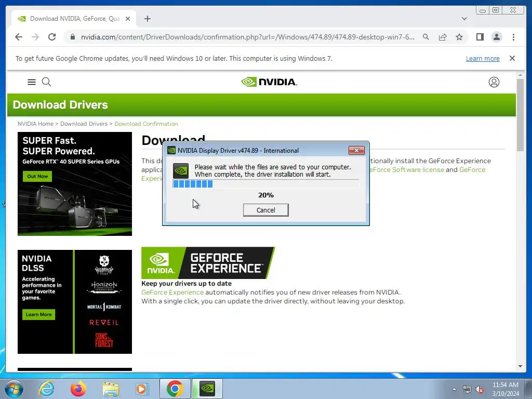Click the Download Drivers green header title

click(x=60, y=105)
